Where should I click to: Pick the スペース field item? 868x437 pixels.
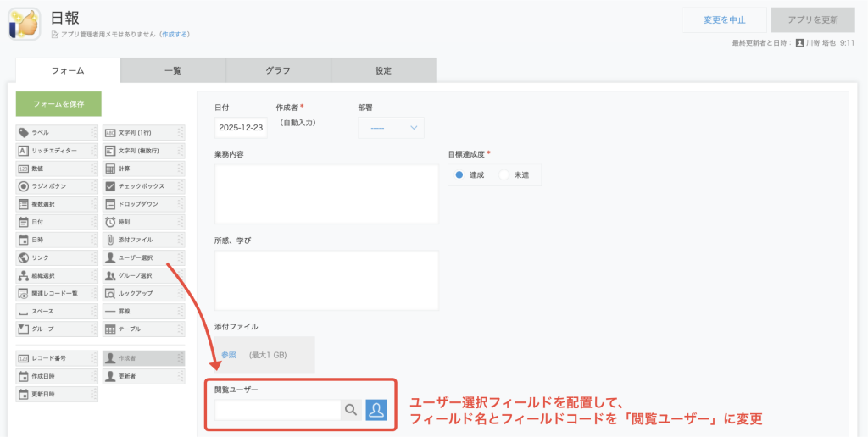57,312
